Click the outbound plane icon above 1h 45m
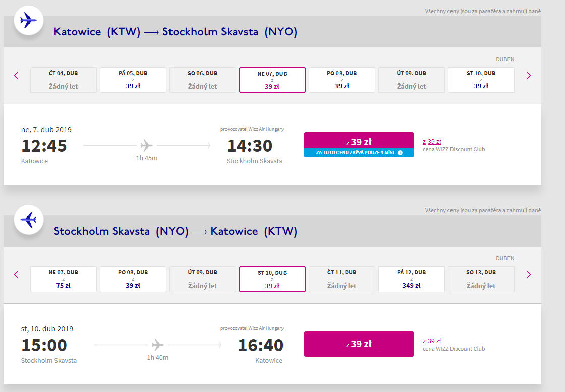 pyautogui.click(x=147, y=146)
